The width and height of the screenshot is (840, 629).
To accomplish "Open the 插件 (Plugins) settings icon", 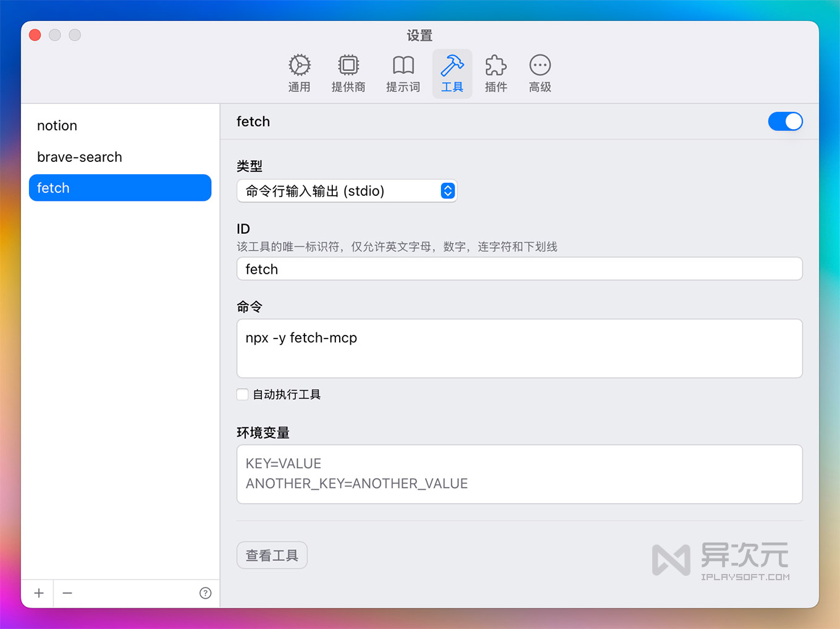I will (x=496, y=72).
